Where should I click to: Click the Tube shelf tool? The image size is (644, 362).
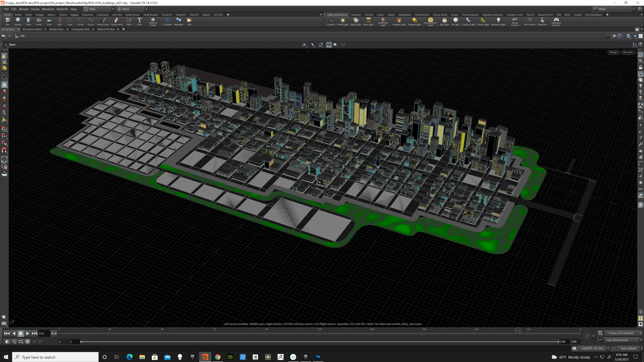pos(28,21)
